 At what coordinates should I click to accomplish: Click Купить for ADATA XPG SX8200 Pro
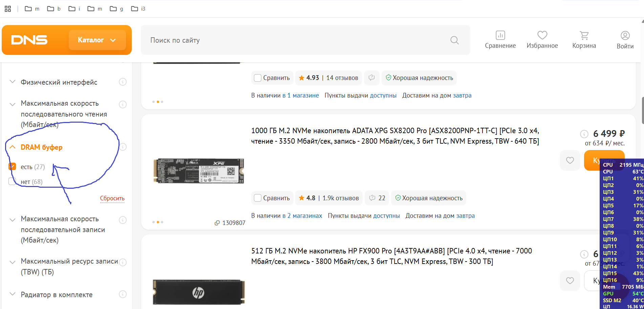[604, 160]
